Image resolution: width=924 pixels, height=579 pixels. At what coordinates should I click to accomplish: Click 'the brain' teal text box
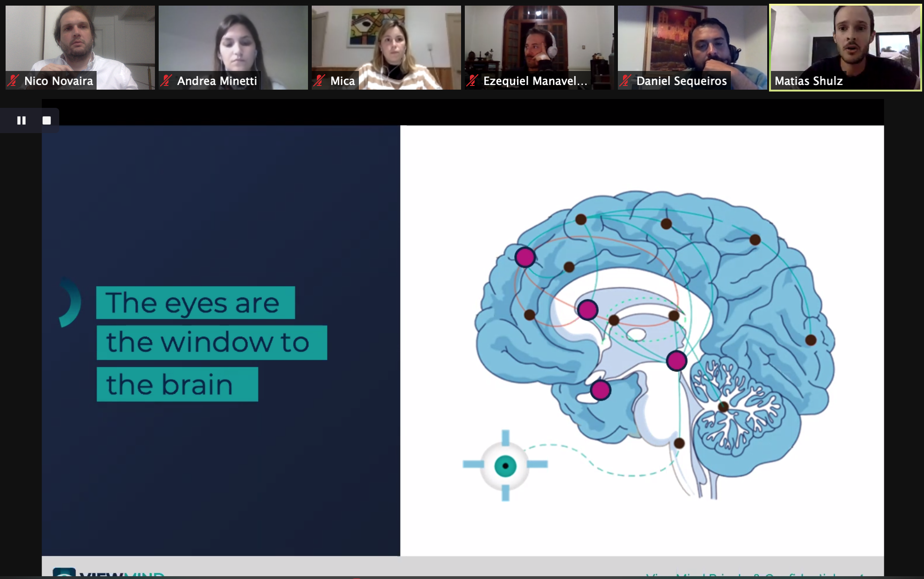[x=177, y=384]
